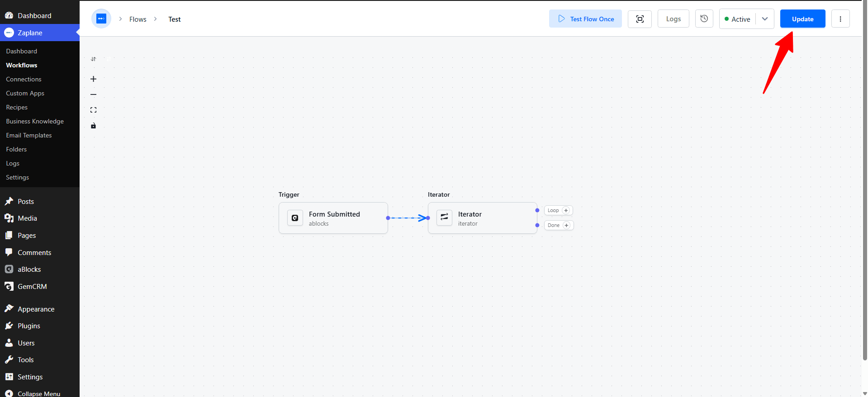Open the WordPress Dashboard menu
The height and width of the screenshot is (397, 868).
[x=40, y=15]
